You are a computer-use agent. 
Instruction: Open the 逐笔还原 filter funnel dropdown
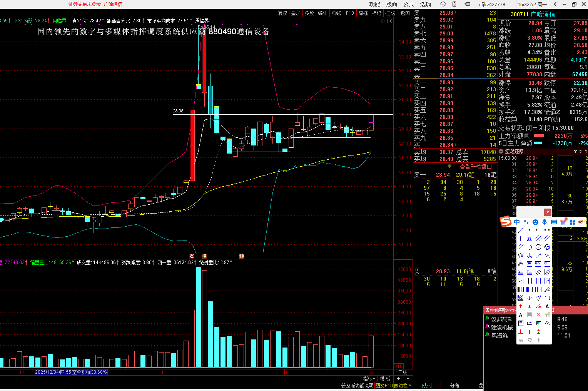tap(575, 152)
